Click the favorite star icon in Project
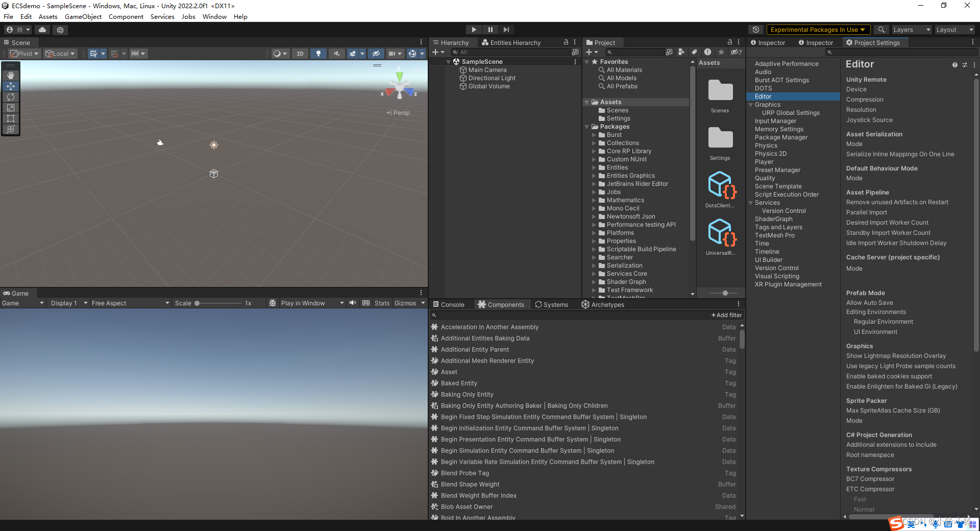Image resolution: width=980 pixels, height=531 pixels. coord(721,52)
